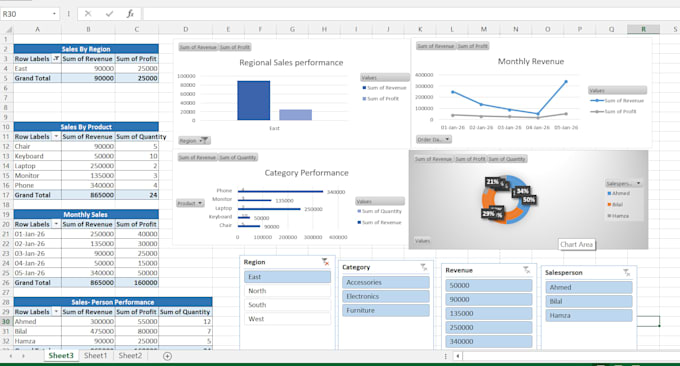This screenshot has height=366, width=680.
Task: Select South in Region slicer
Action: [x=287, y=305]
